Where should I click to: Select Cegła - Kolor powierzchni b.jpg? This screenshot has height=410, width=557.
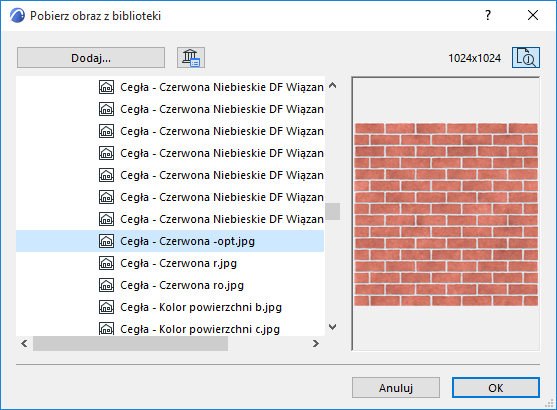170,307
